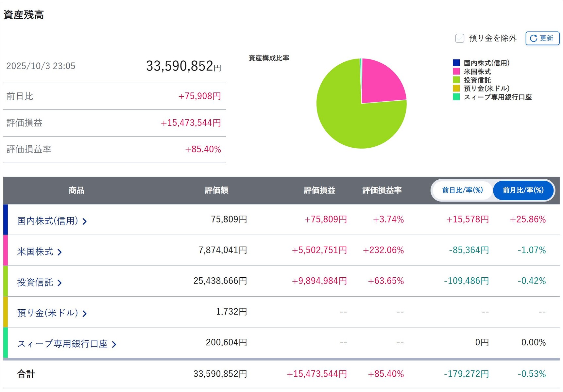Click the green 投資信託 pie chart slice
This screenshot has height=392, width=563.
[350, 121]
